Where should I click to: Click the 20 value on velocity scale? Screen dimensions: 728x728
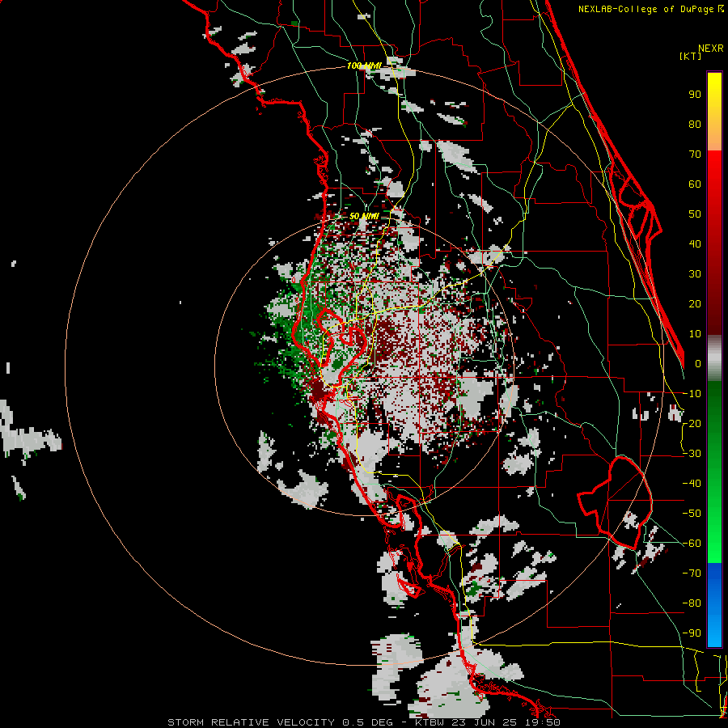point(695,304)
